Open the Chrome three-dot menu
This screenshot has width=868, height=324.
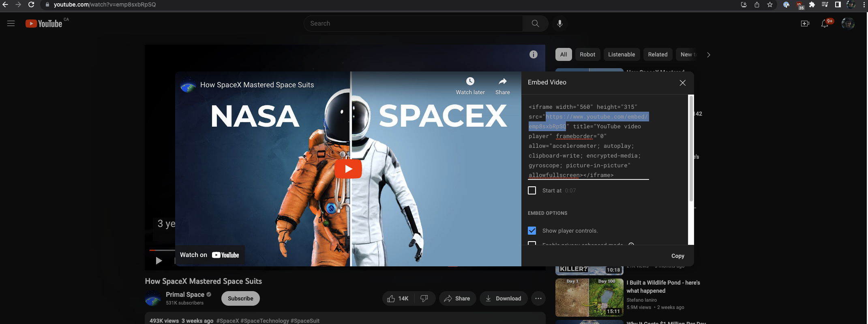tap(864, 4)
